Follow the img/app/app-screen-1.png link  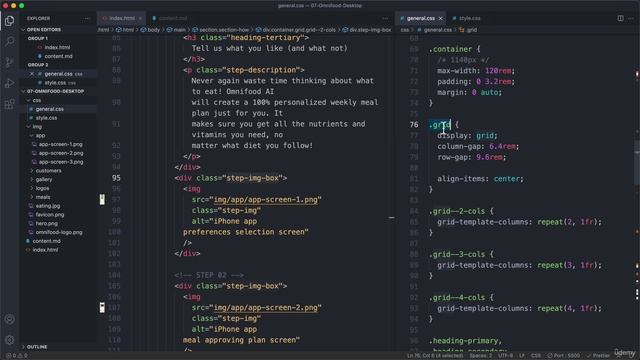(x=265, y=200)
